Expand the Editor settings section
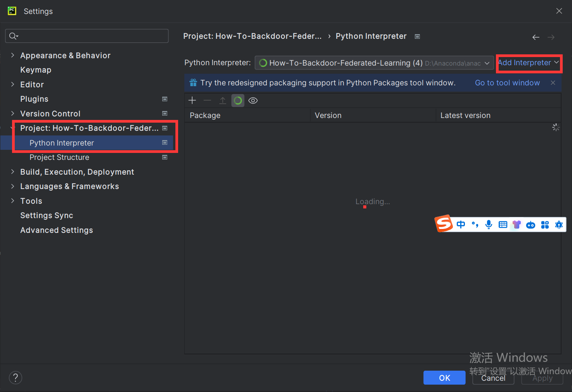Viewport: 572px width, 392px height. [12, 84]
